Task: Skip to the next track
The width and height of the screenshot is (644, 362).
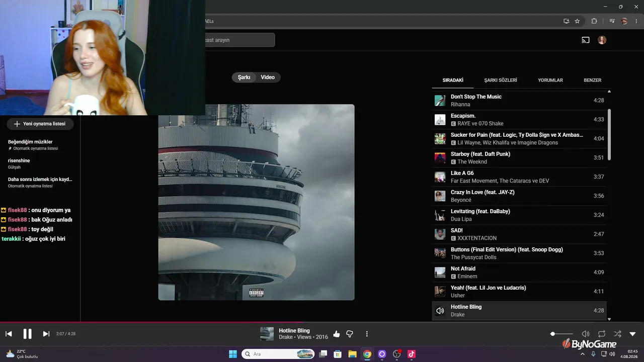Action: (46, 334)
